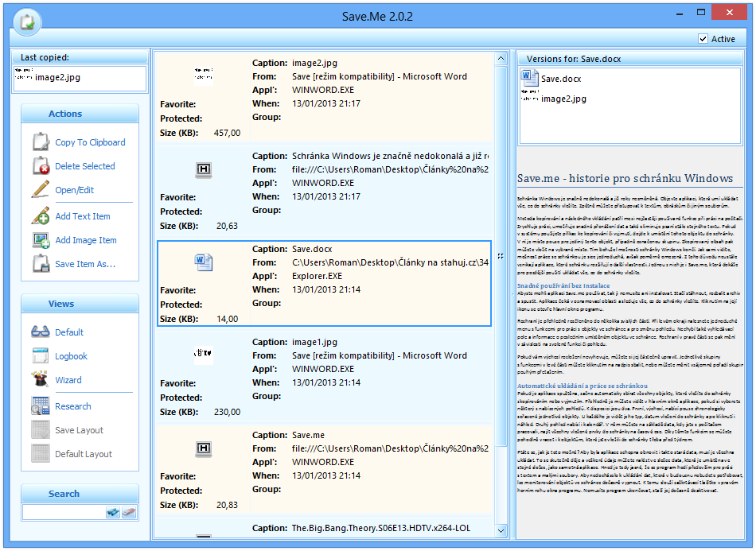Click the HTML icon of Schránka Windows entry
Viewport: 756px width, 551px height.
[x=204, y=169]
